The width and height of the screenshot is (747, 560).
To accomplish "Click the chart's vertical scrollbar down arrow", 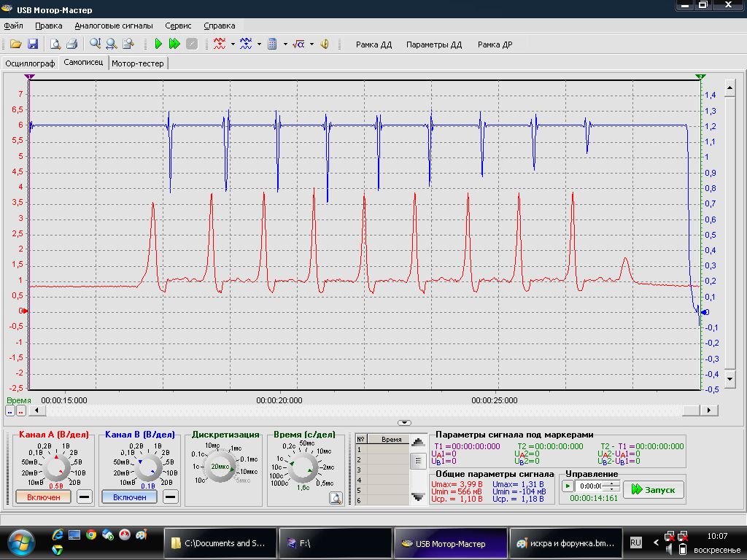I will [729, 379].
